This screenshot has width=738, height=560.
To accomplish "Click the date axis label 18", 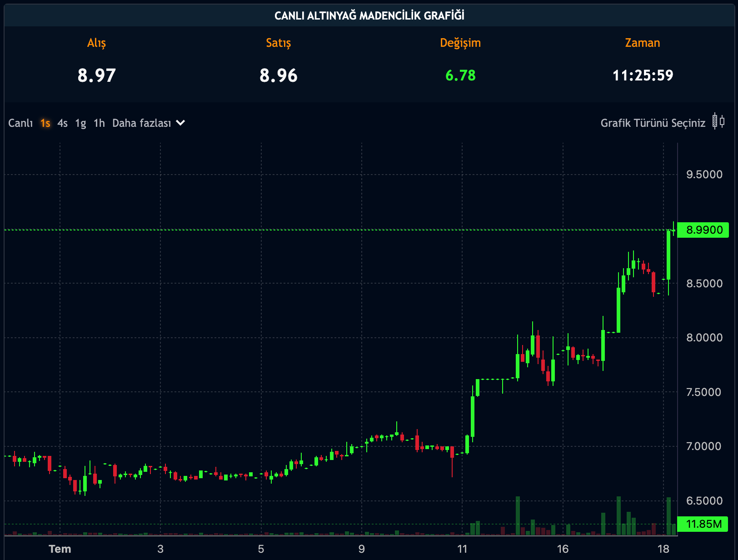I will point(663,549).
